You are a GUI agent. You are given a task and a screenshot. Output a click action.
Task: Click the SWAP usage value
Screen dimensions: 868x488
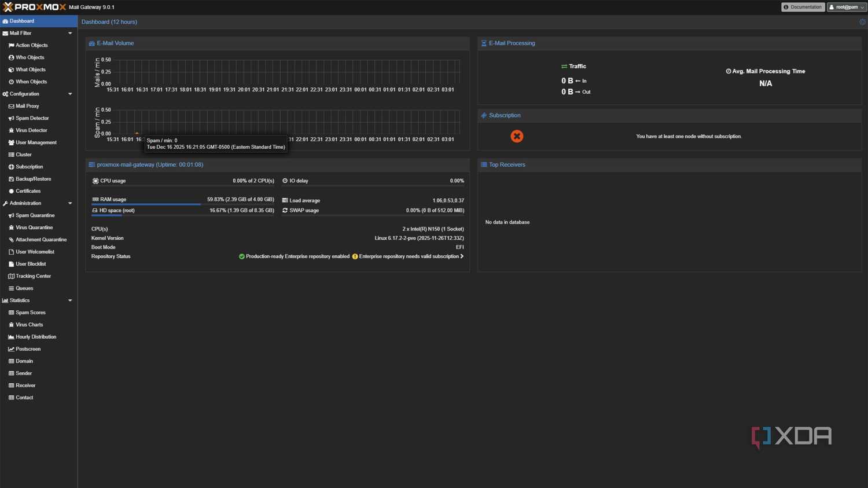pos(435,211)
